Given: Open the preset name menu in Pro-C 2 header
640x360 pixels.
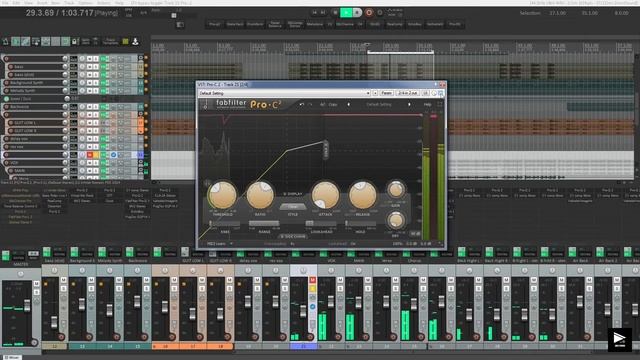Looking at the screenshot, I should (x=378, y=104).
